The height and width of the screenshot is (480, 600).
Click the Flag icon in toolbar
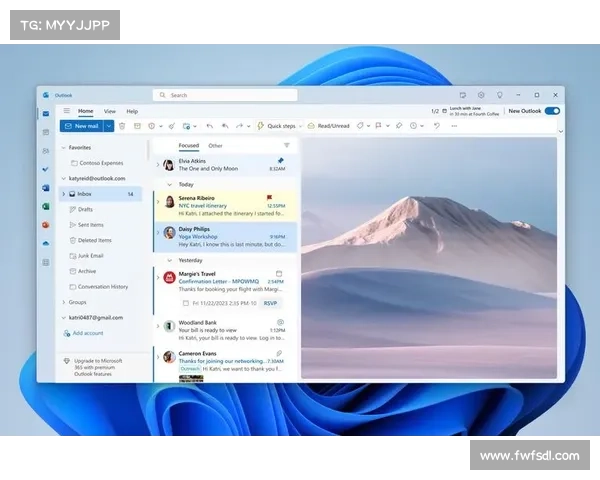(378, 126)
